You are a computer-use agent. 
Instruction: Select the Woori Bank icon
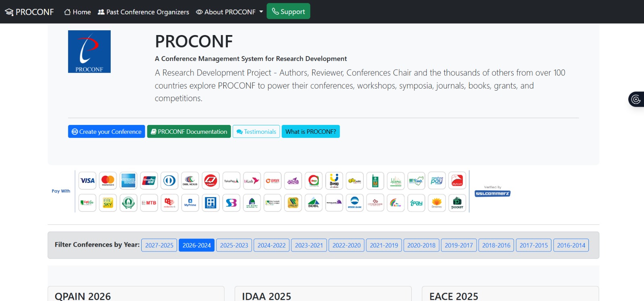pyautogui.click(x=355, y=203)
